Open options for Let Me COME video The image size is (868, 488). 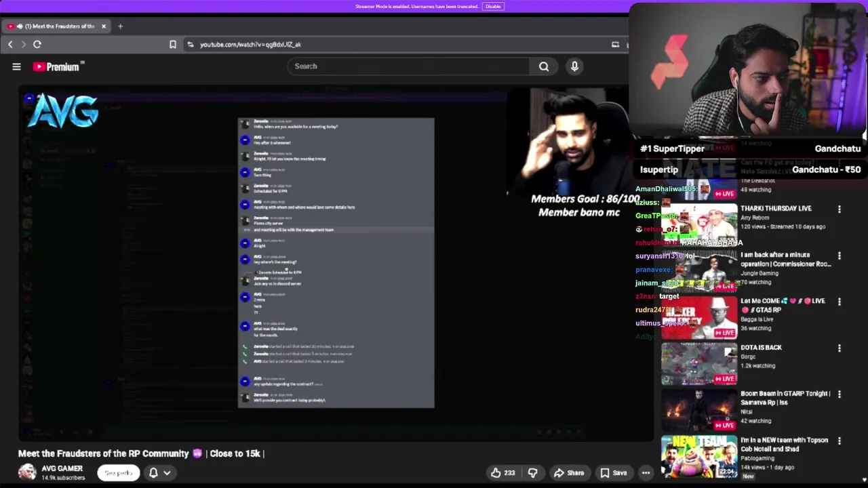[839, 302]
